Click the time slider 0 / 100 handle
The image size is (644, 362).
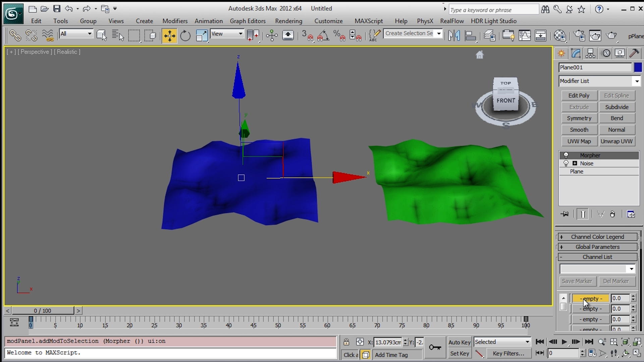42,311
